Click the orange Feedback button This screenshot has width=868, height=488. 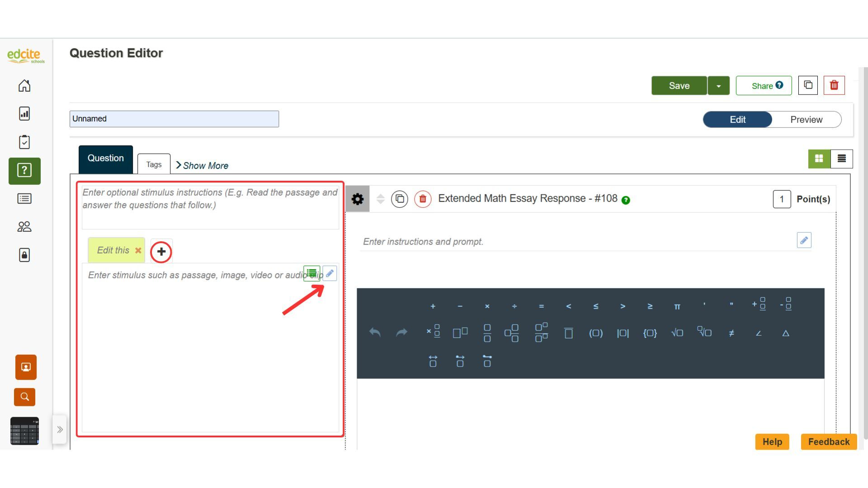(828, 442)
